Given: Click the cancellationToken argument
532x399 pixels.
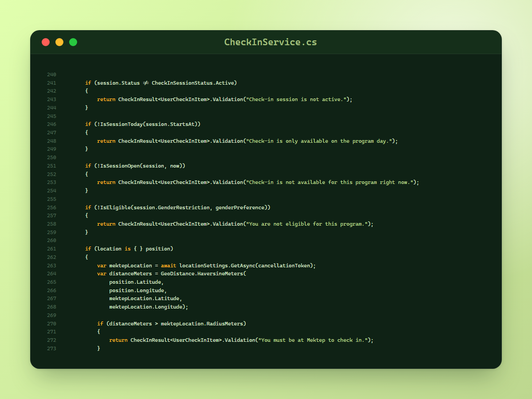Looking at the screenshot, I should [284, 266].
